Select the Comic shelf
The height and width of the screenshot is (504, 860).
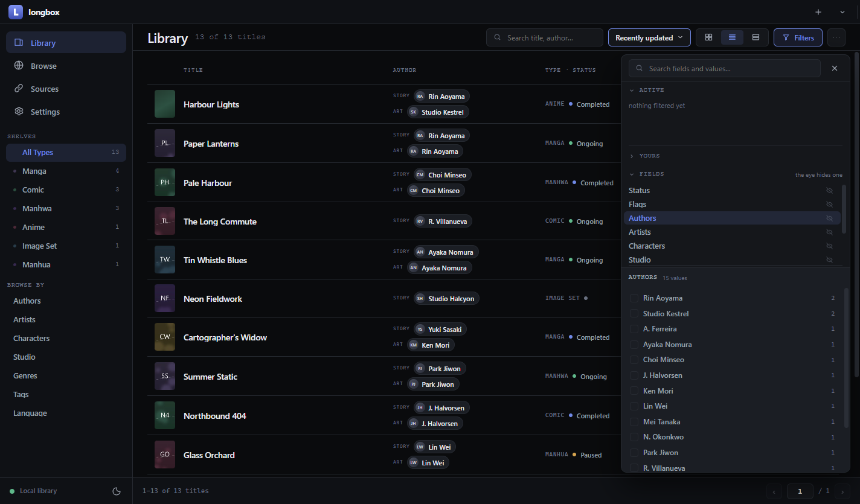point(66,190)
